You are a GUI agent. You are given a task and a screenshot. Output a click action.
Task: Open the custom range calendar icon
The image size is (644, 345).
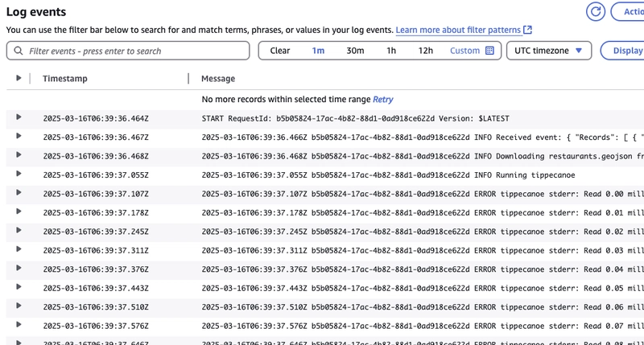[x=489, y=51]
